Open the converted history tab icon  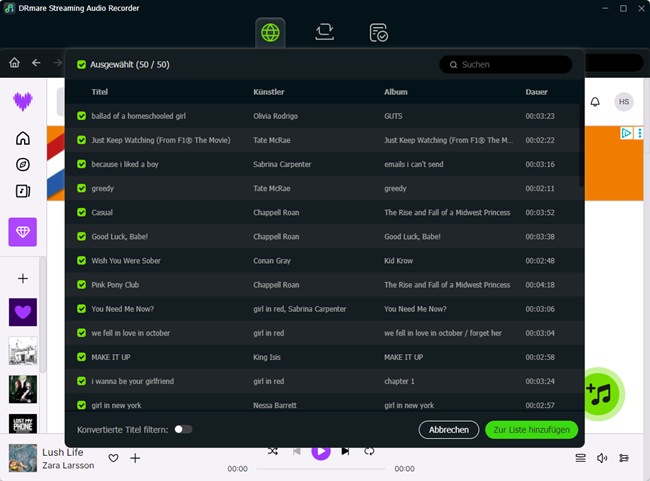[x=378, y=33]
